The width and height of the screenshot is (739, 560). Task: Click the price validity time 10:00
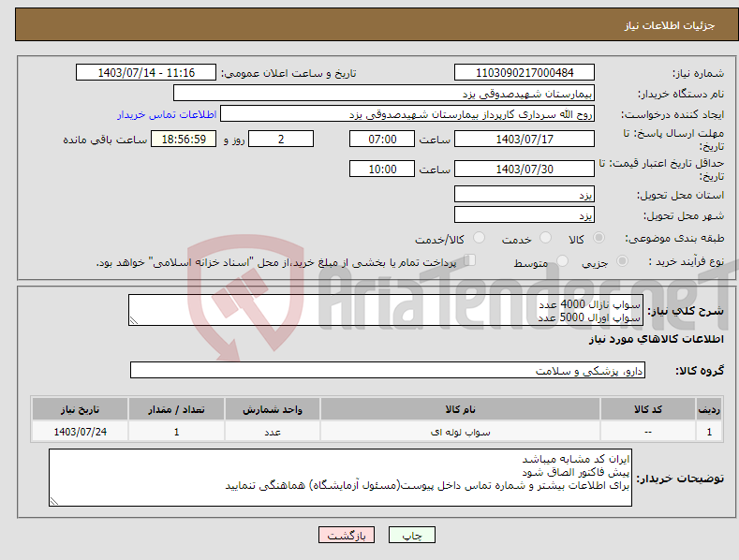(x=382, y=169)
